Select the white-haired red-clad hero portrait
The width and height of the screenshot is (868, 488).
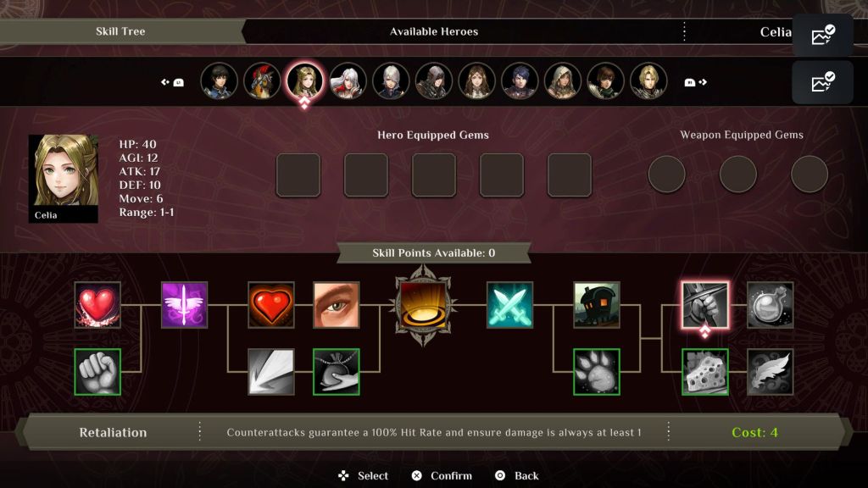(348, 80)
